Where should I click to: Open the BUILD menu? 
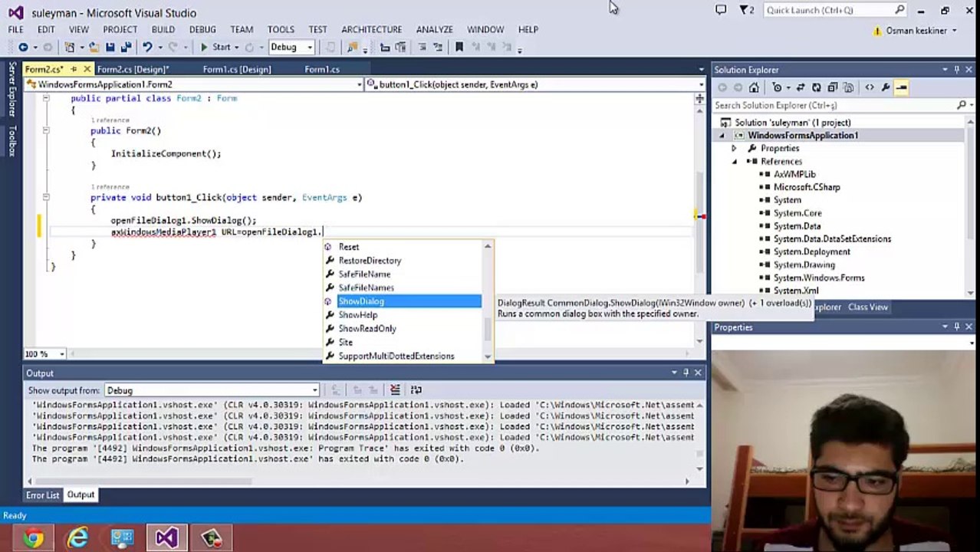point(163,29)
